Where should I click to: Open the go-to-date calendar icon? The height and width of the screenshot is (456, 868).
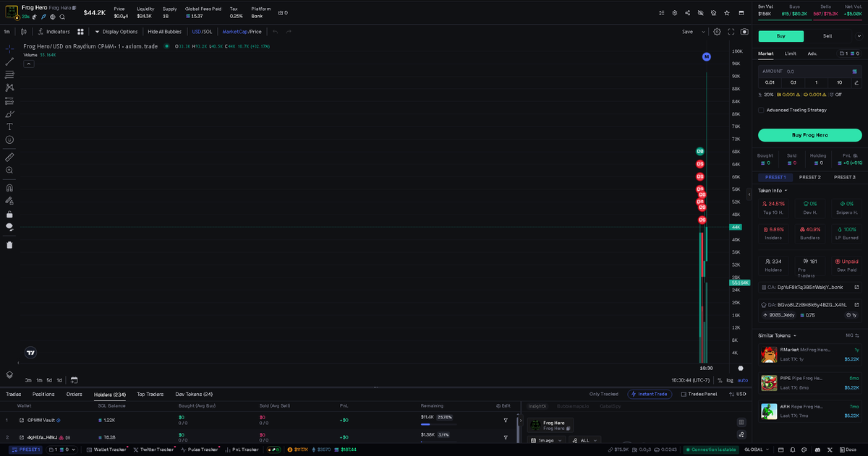click(74, 380)
